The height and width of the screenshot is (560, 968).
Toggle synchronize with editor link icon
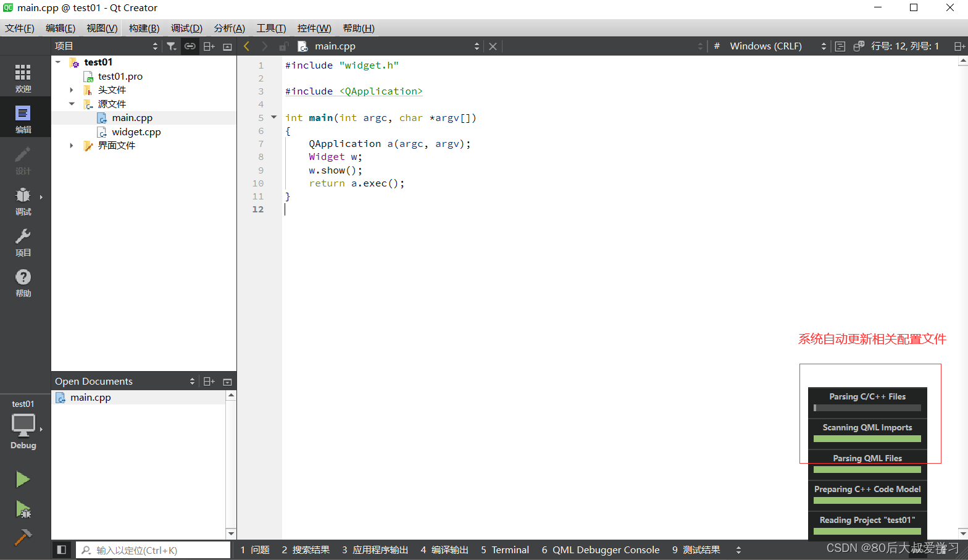[x=190, y=46]
